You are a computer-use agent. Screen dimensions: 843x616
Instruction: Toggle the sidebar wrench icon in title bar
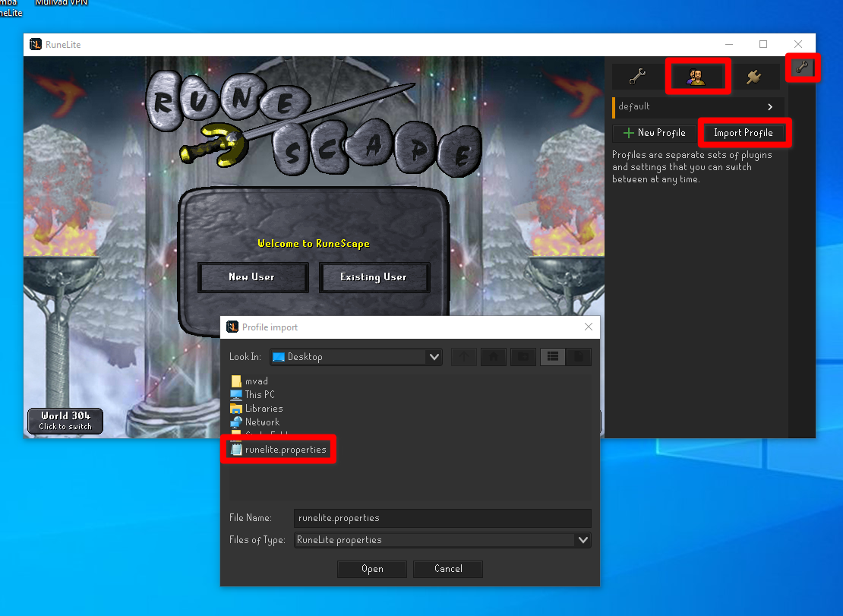[802, 67]
